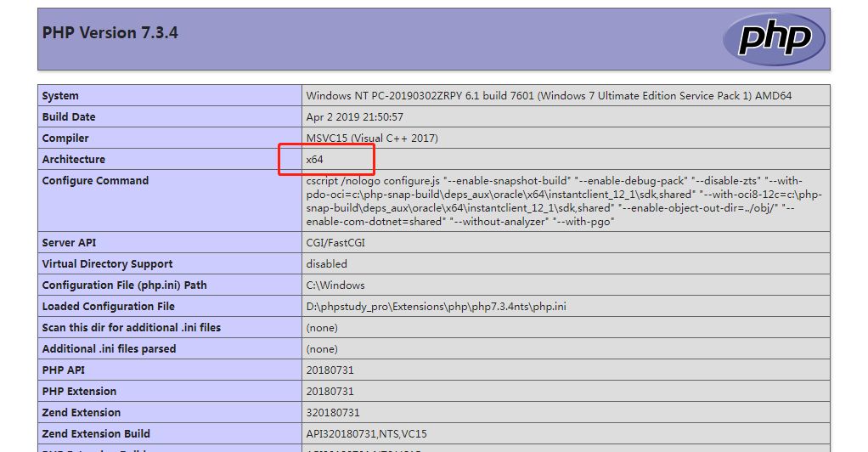868x452 pixels.
Task: Click the Build Date label cell
Action: 69,117
